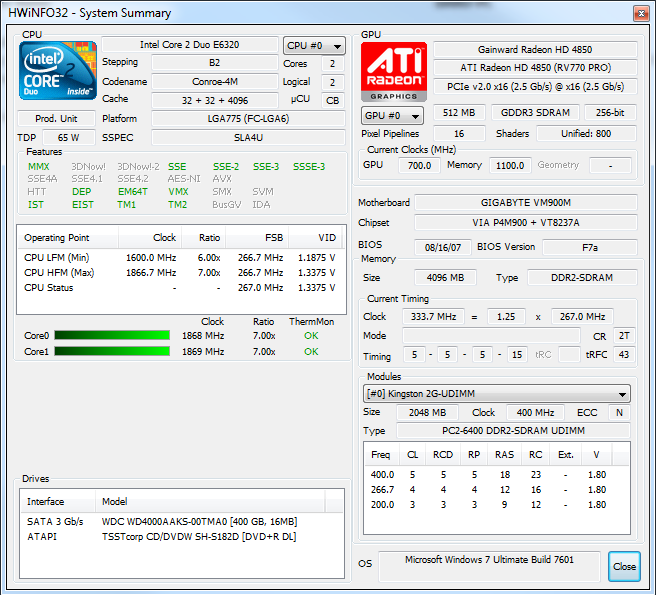This screenshot has width=656, height=595.
Task: Select the CPU LFM (Min) row
Action: [x=180, y=257]
